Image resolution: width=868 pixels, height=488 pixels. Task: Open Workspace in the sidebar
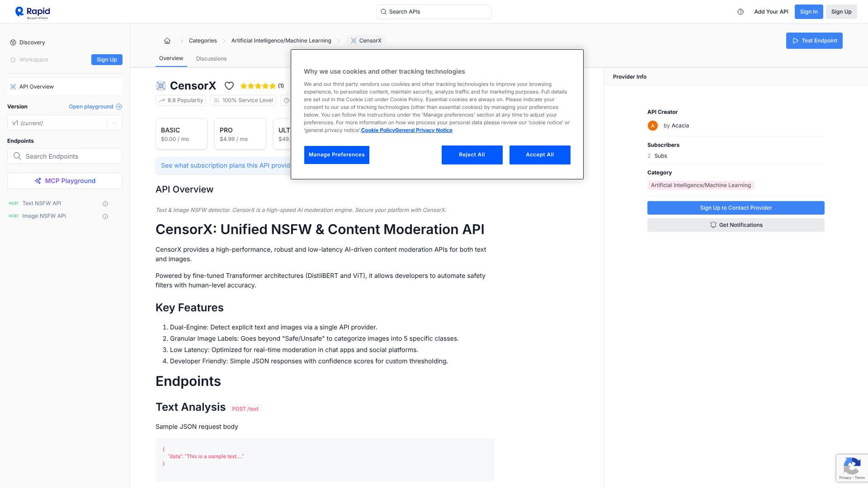(x=34, y=60)
